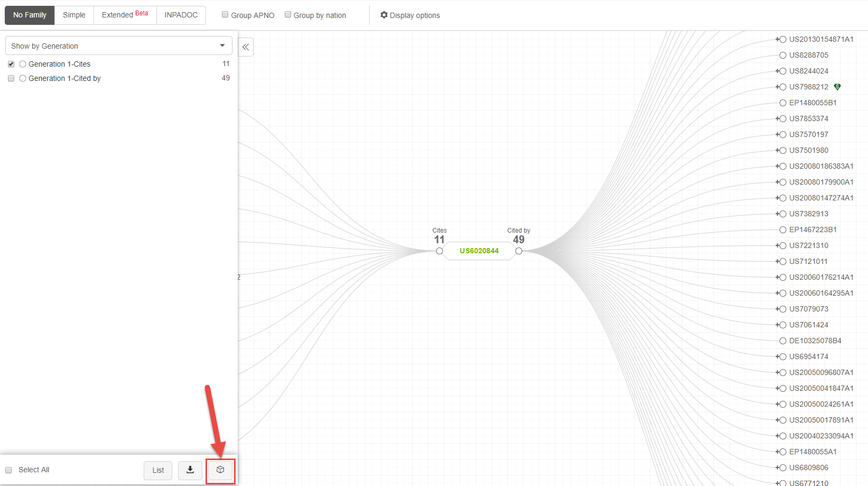Click the 3D cube icon button
Image resolution: width=868 pixels, height=486 pixels.
click(x=220, y=470)
